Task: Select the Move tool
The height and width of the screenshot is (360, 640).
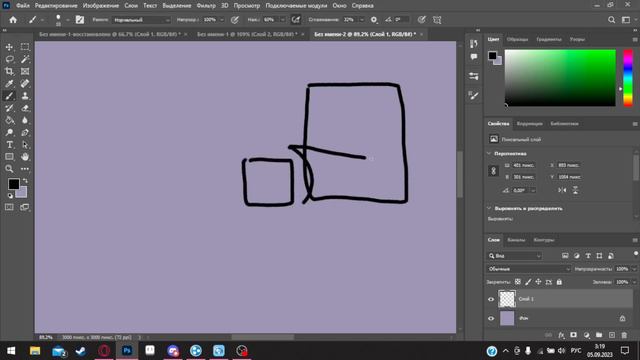Action: click(9, 47)
